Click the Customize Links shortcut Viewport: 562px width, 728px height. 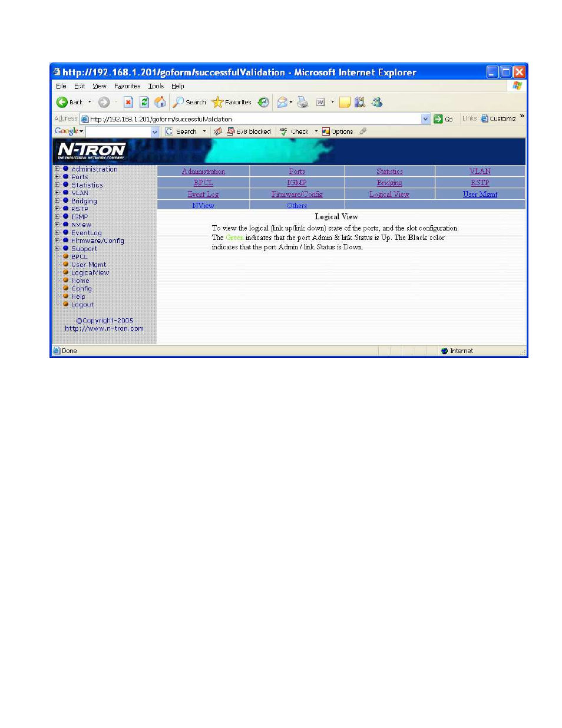click(x=498, y=118)
